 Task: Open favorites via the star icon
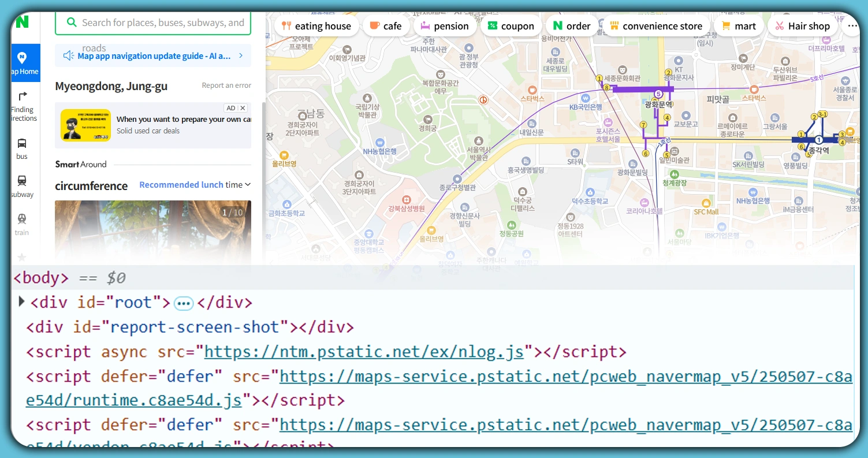[x=21, y=257]
